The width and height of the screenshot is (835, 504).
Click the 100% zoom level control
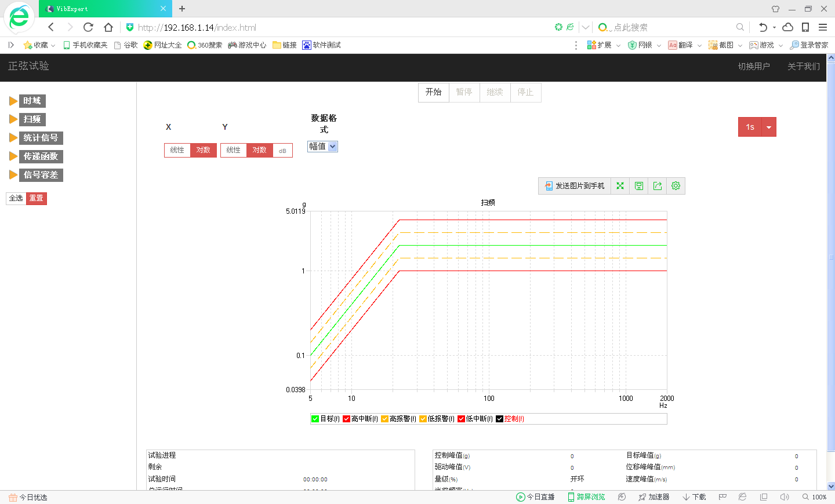point(815,497)
